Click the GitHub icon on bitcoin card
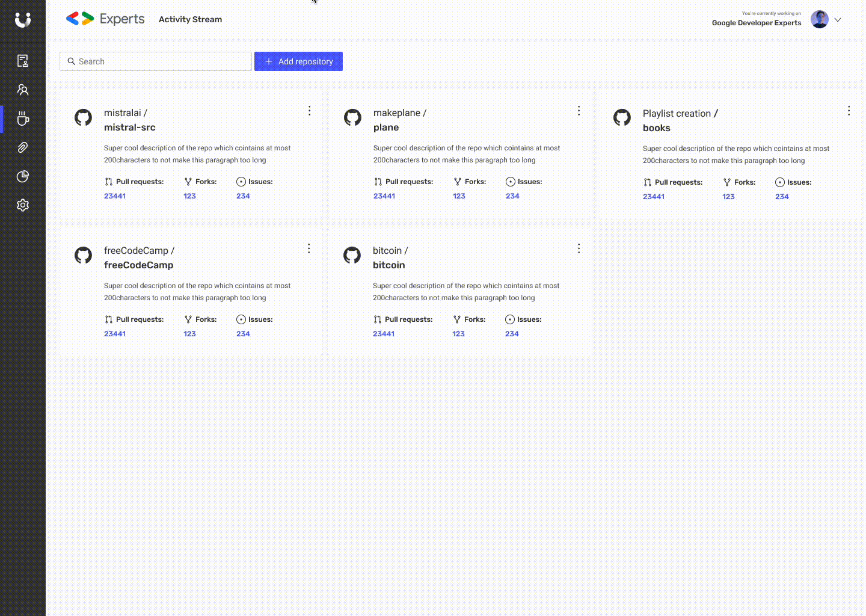 (352, 255)
